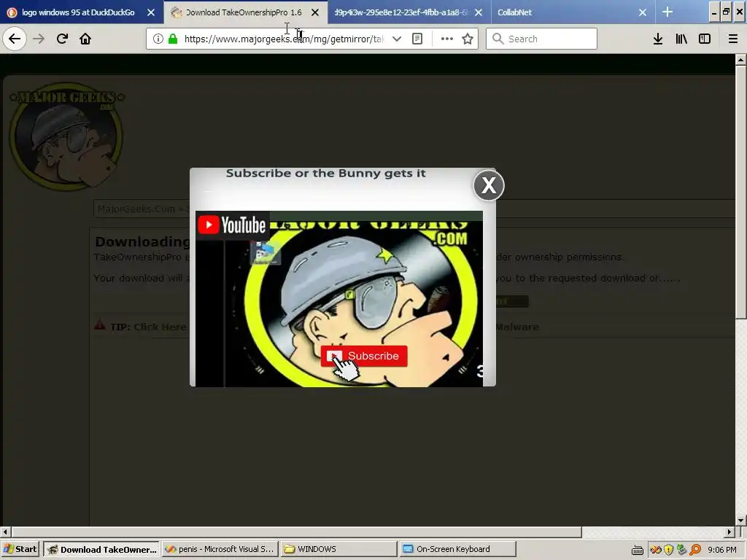Click the MajorGeeks video thumbnail
The width and height of the screenshot is (747, 560).
click(x=338, y=298)
